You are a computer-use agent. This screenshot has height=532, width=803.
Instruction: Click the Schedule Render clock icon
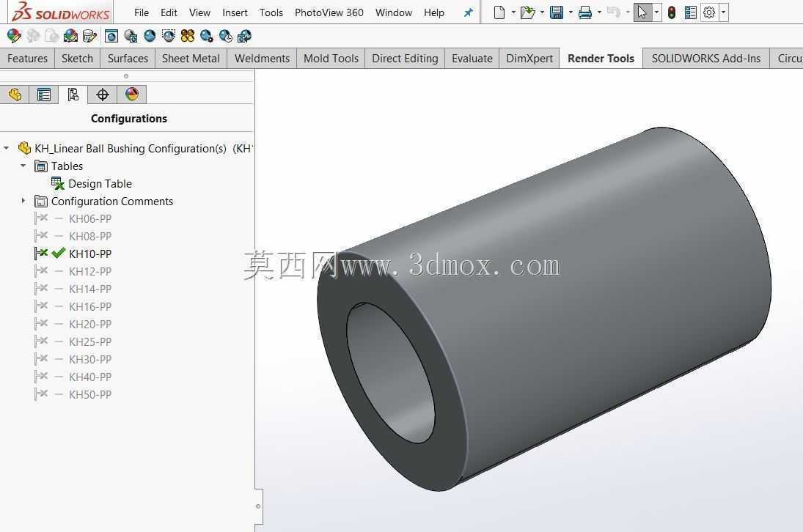click(225, 36)
